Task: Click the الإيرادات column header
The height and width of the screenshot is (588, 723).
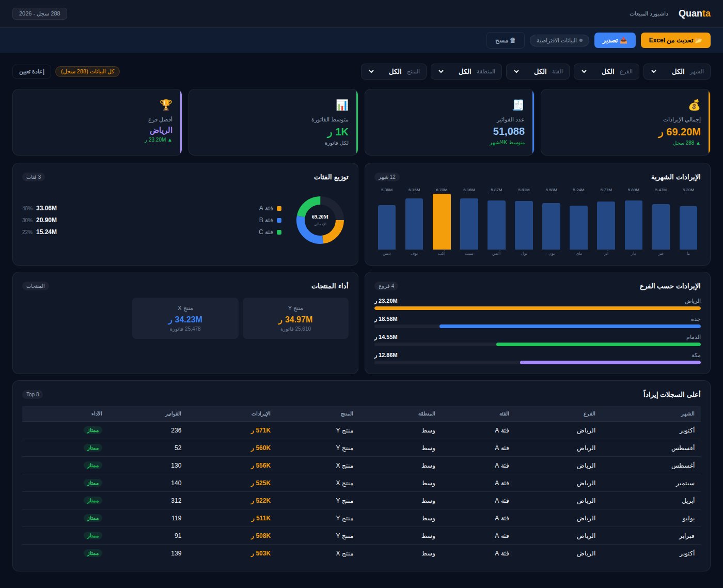Action: [x=261, y=414]
